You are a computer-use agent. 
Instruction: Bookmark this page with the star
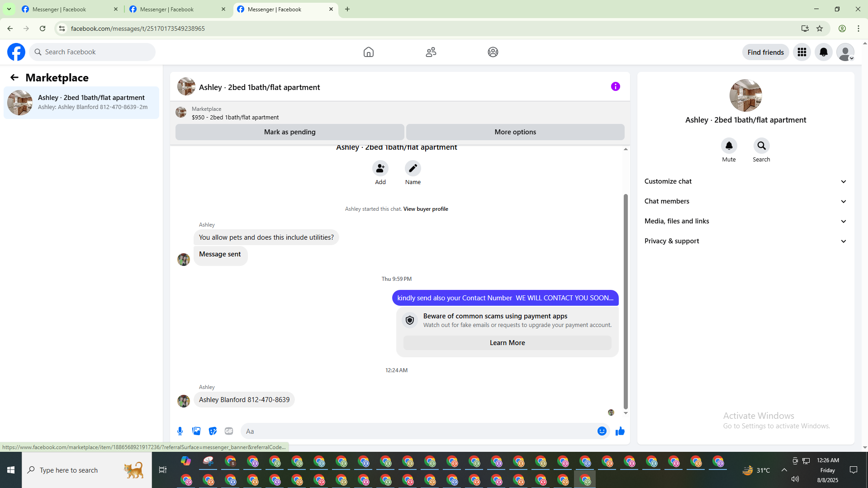click(820, 28)
